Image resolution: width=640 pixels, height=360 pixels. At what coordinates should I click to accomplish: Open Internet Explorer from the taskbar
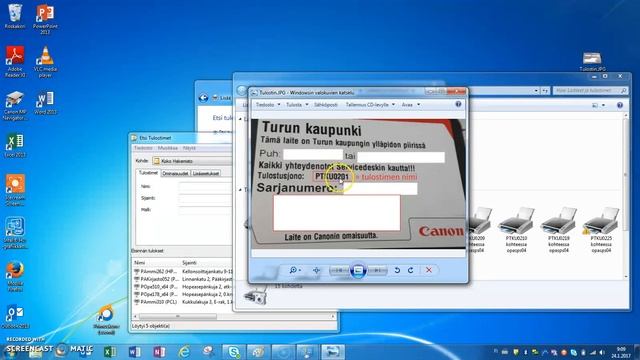pyautogui.click(x=184, y=351)
